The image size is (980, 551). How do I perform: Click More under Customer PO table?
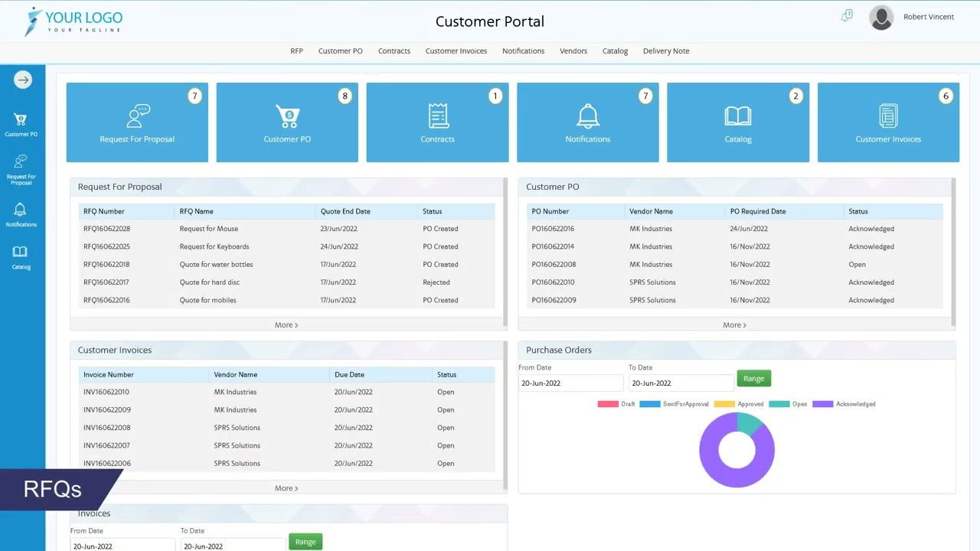point(734,325)
